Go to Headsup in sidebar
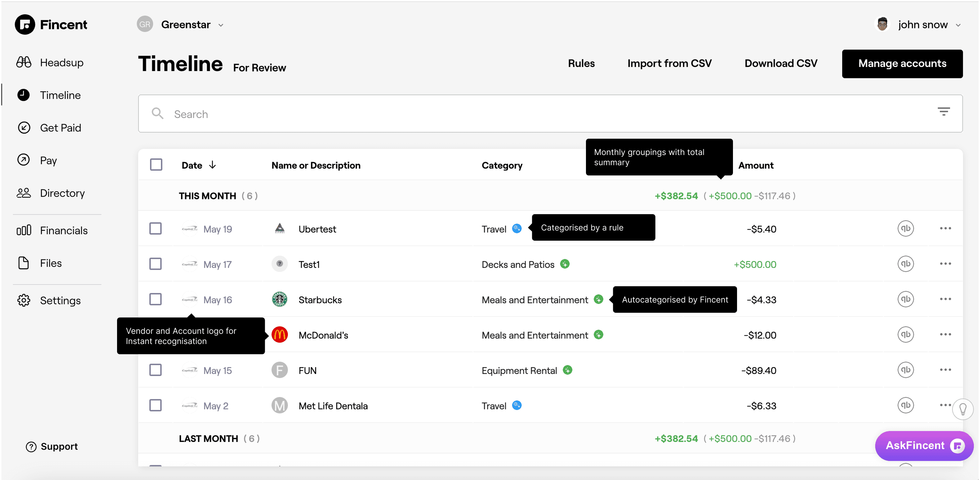Viewport: 980px width, 480px height. (50, 62)
